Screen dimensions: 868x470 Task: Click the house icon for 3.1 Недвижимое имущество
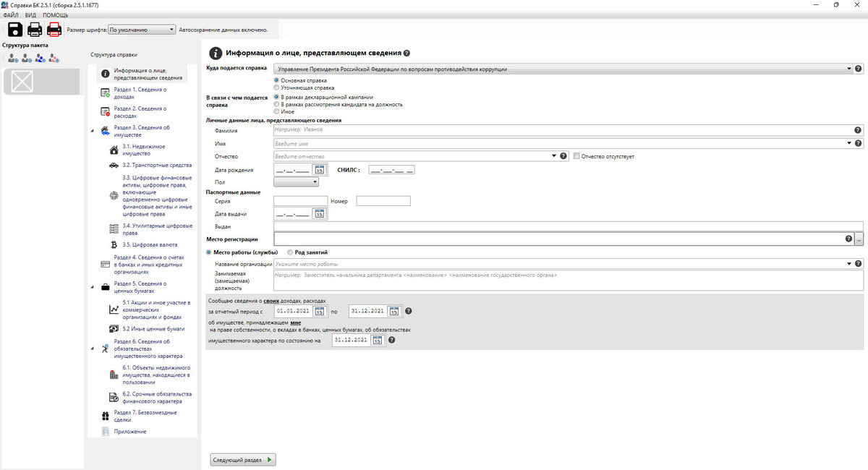coord(114,150)
